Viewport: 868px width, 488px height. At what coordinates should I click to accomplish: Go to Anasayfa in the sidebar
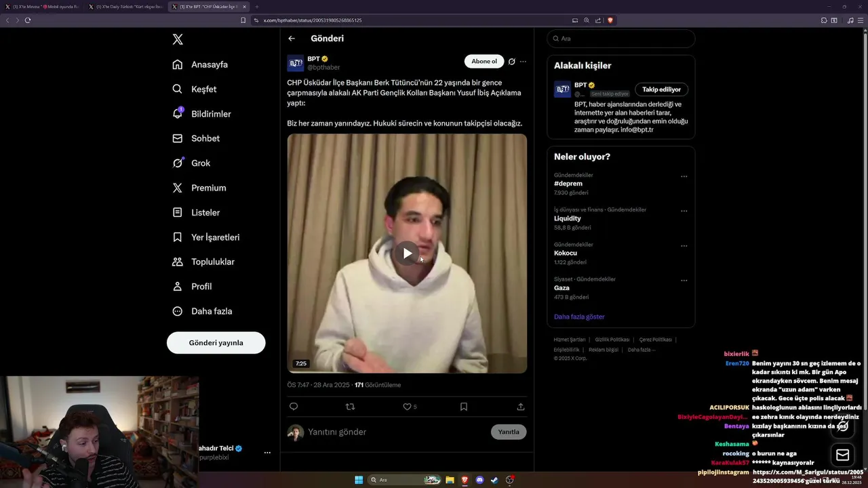[200, 64]
